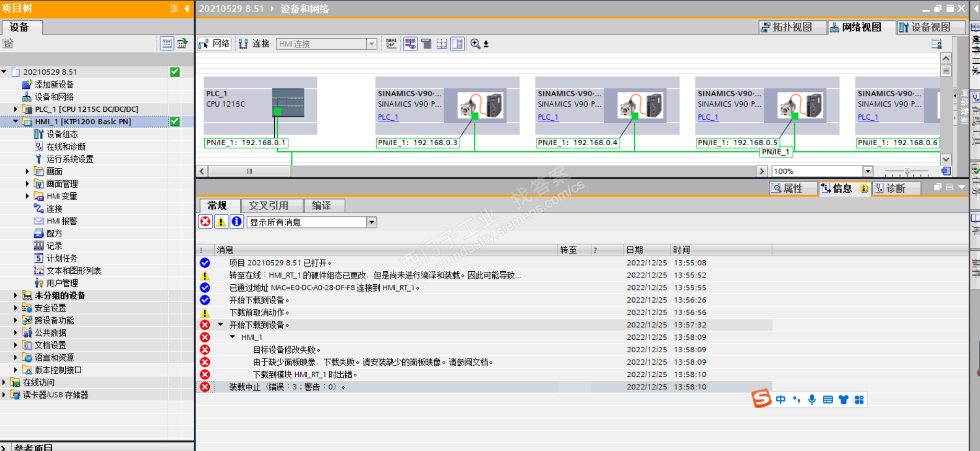Collapse the HMI_1 message row

click(232, 337)
